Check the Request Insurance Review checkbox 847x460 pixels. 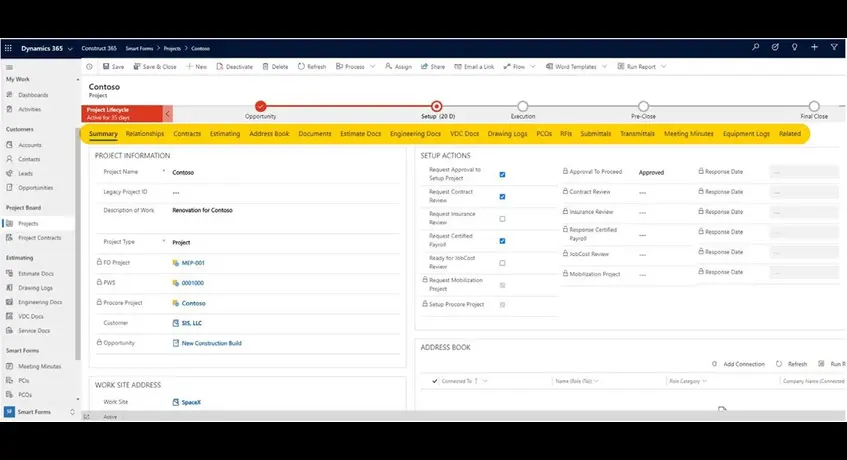[x=502, y=219]
